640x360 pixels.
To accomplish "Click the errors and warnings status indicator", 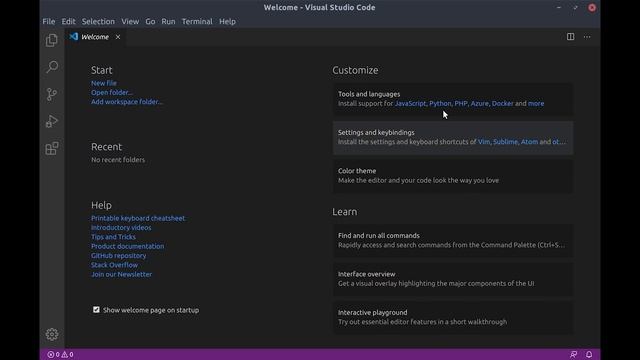I will click(60, 354).
